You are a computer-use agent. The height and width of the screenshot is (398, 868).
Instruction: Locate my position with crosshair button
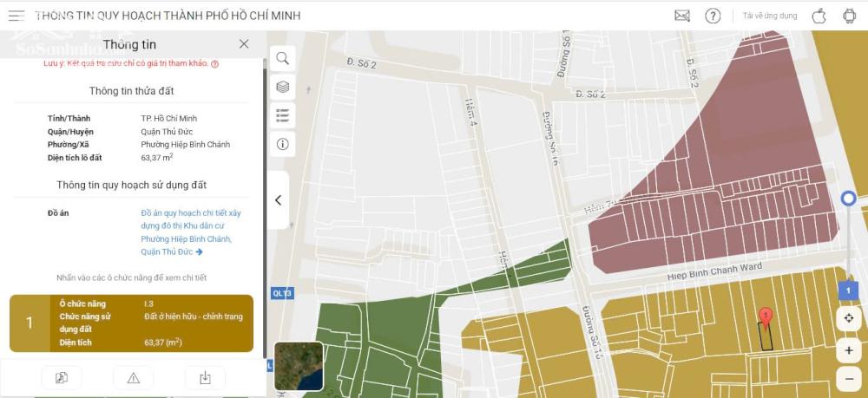[x=849, y=318]
